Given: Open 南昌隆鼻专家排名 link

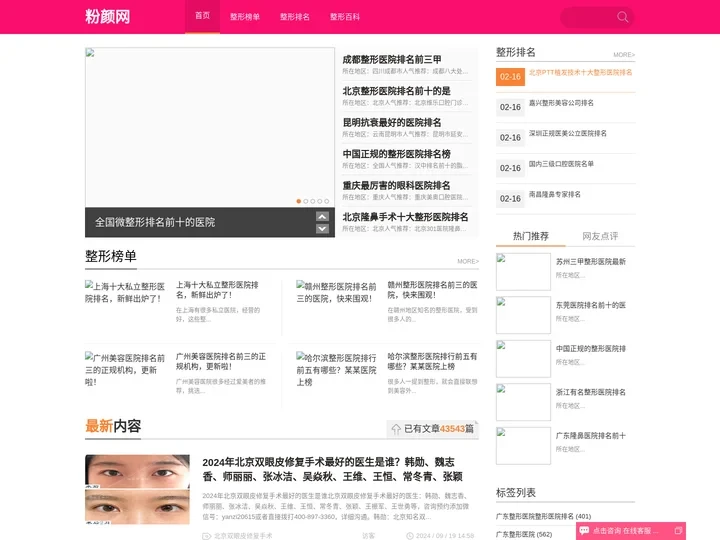Looking at the screenshot, I should pos(555,194).
